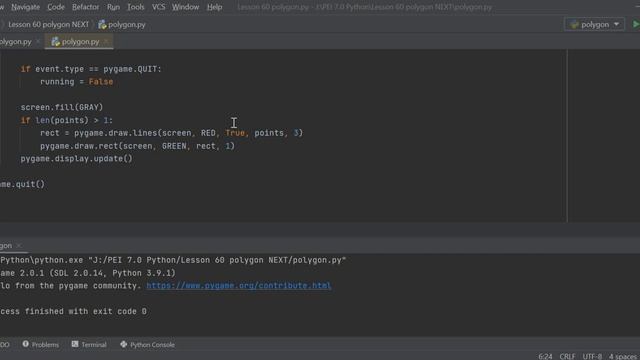Click the green Run button
The height and width of the screenshot is (360, 640).
pos(636,24)
